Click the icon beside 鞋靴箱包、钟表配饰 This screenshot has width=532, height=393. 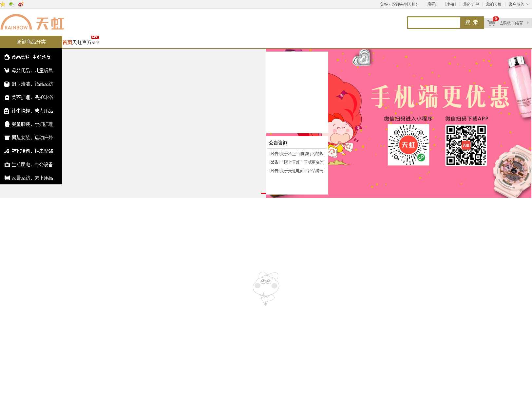point(7,151)
